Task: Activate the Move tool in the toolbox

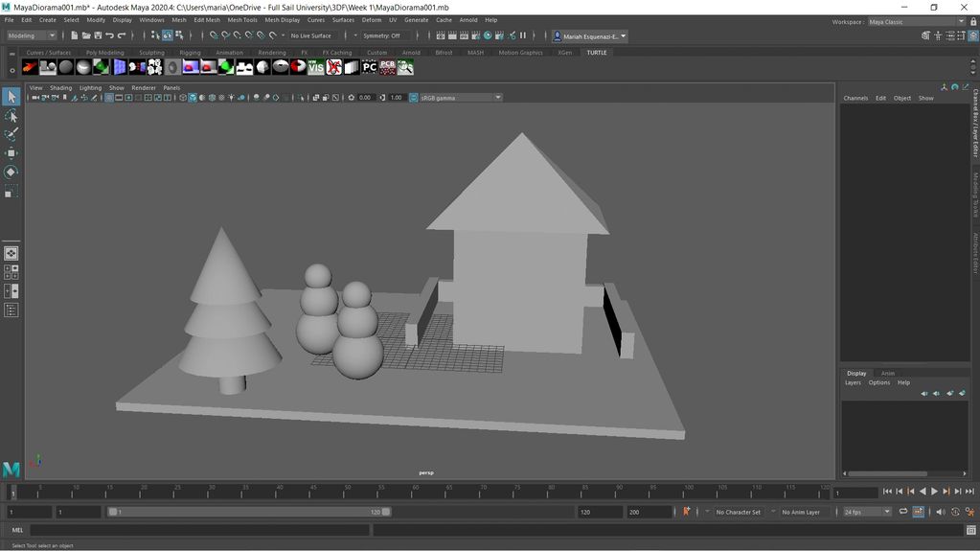Action: point(11,153)
